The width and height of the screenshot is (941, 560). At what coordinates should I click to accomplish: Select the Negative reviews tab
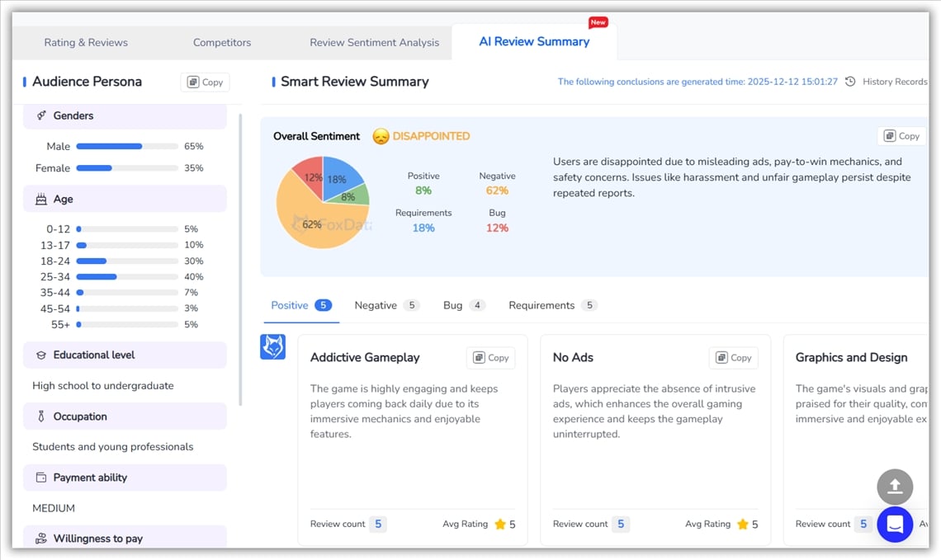[376, 306]
